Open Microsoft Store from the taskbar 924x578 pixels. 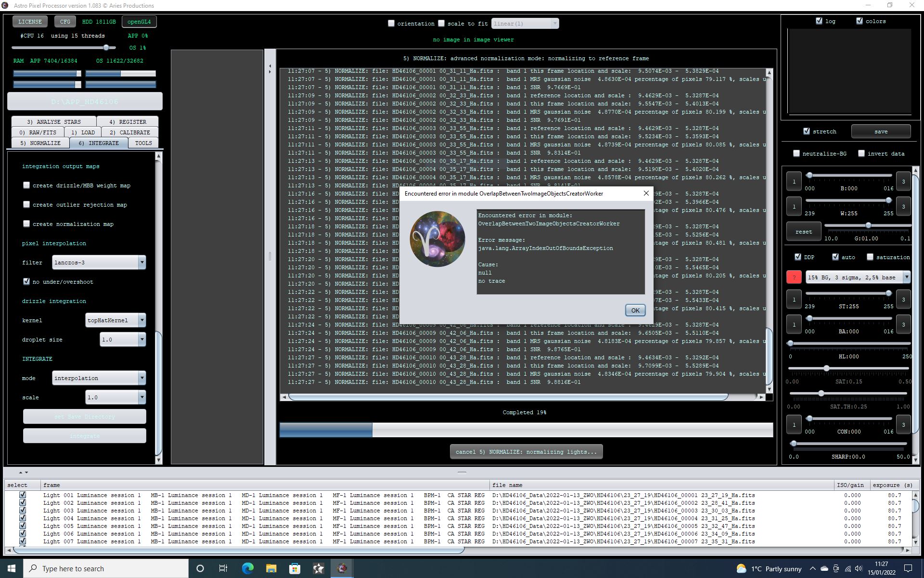(295, 568)
